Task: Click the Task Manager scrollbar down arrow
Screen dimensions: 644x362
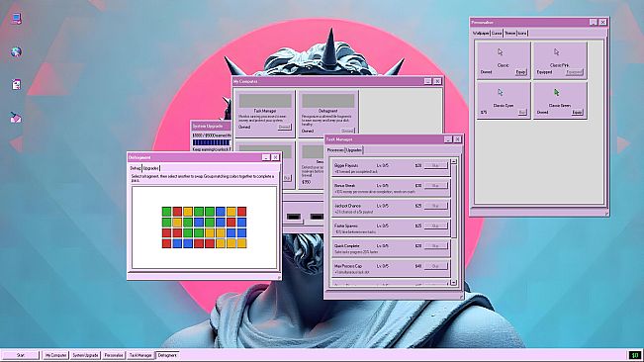Action: [x=454, y=282]
